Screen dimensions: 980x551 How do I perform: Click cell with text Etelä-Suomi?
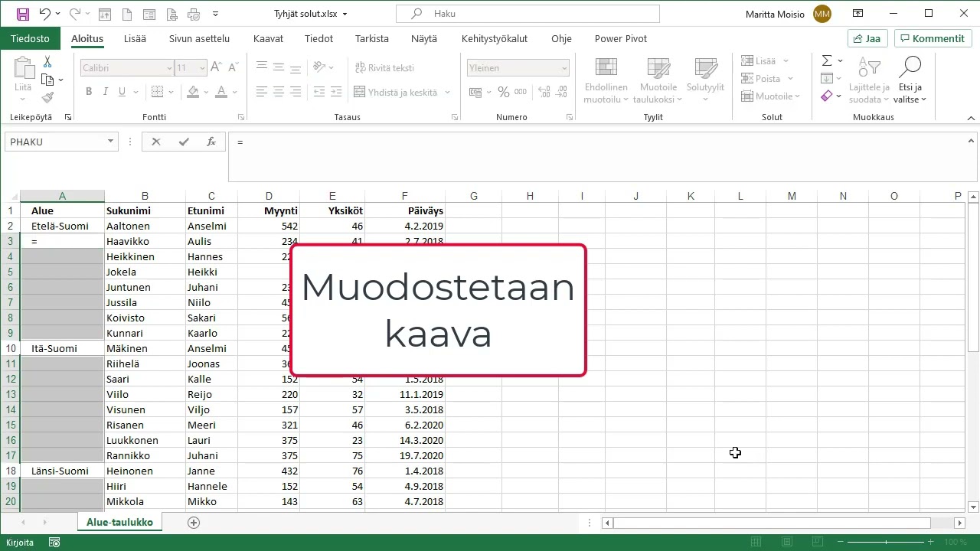coord(62,226)
